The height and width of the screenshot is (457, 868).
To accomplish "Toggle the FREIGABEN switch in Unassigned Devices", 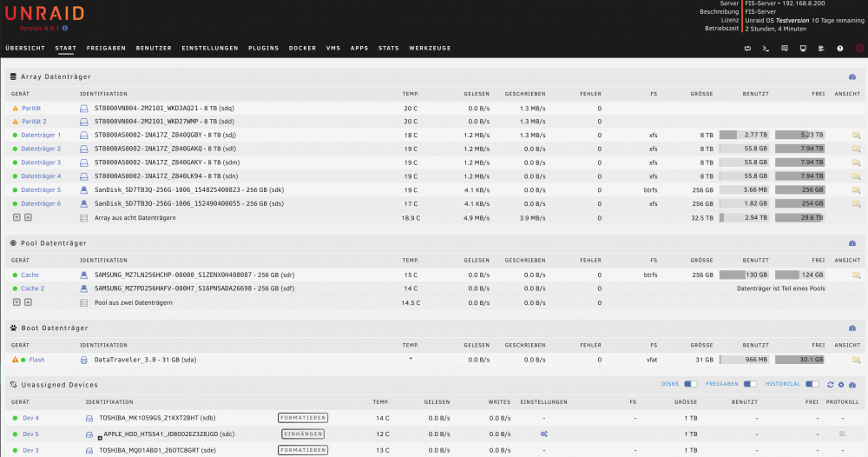I will click(750, 384).
